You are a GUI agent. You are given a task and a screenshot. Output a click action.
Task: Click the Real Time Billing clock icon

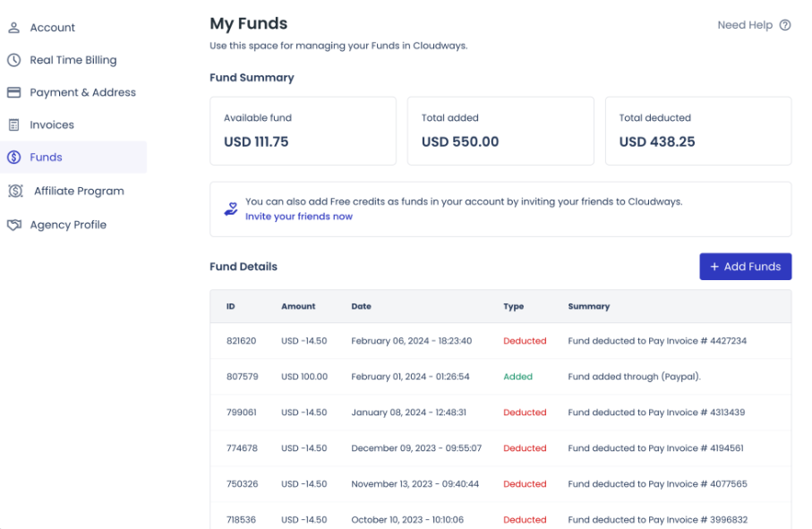tap(13, 60)
